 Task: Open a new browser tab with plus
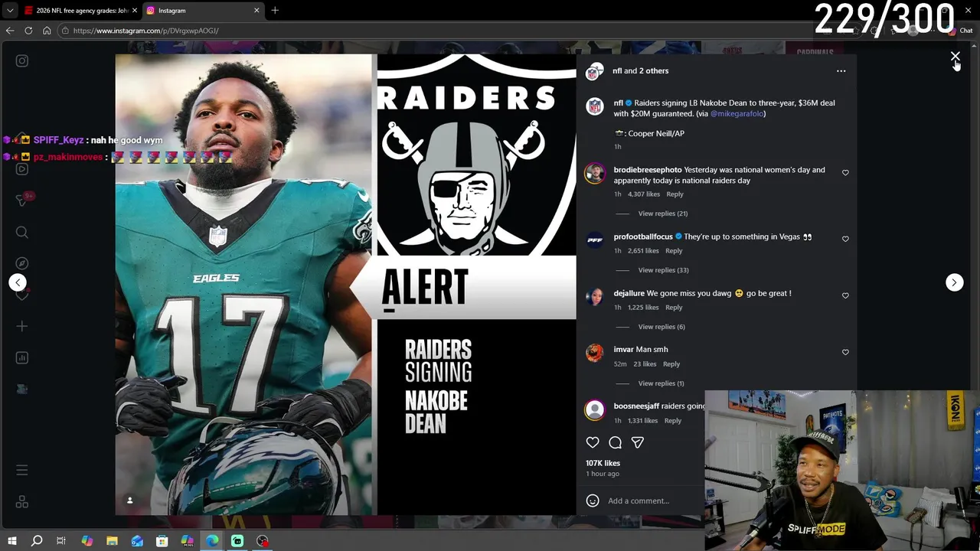tap(275, 11)
